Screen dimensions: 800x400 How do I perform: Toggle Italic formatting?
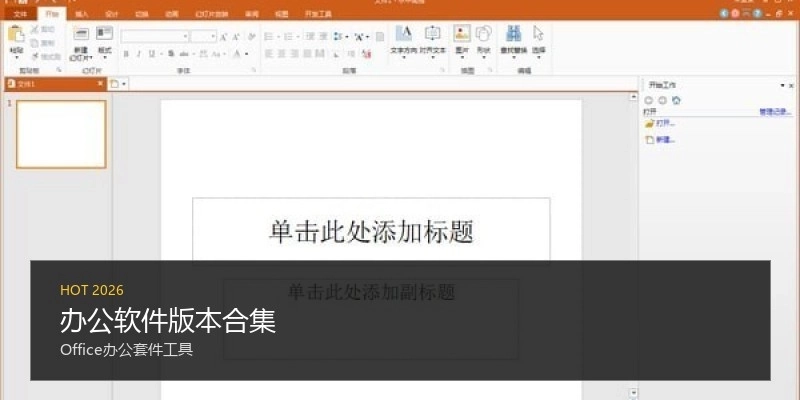138,54
